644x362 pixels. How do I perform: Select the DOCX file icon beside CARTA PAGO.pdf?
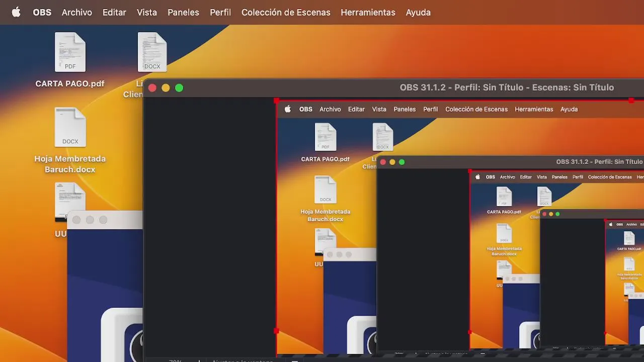(152, 52)
